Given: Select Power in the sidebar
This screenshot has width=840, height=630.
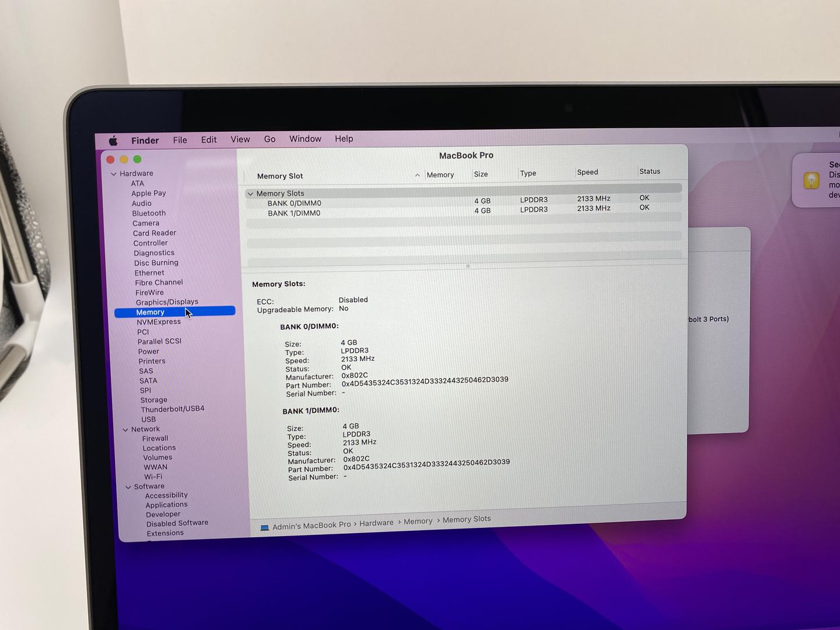Looking at the screenshot, I should tap(149, 351).
